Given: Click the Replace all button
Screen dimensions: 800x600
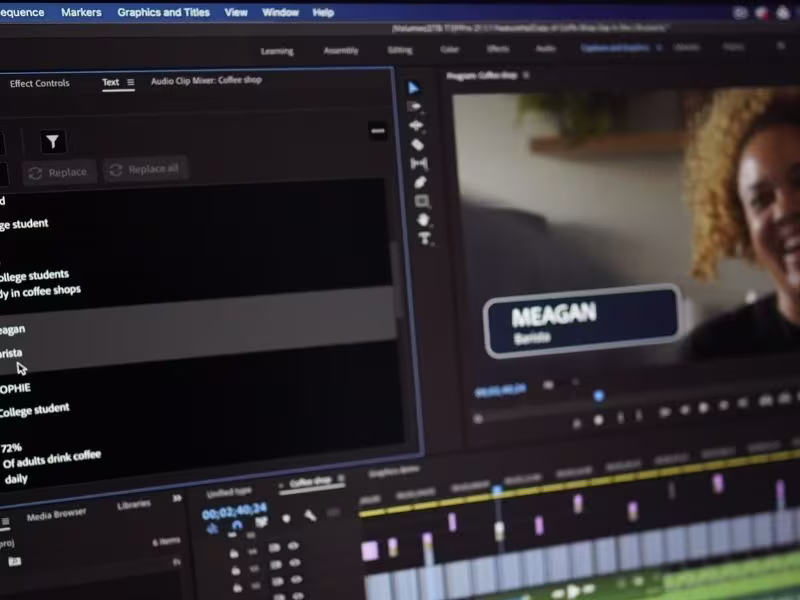Looking at the screenshot, I should coord(145,169).
